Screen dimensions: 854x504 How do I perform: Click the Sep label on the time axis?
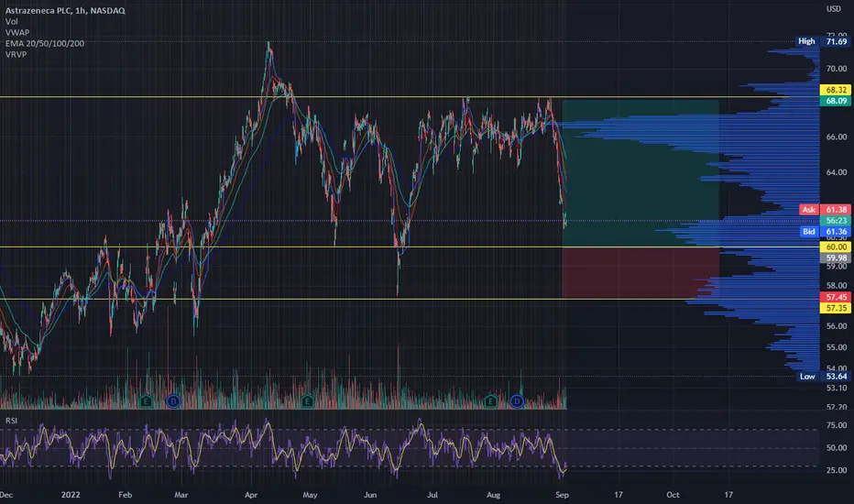(562, 495)
